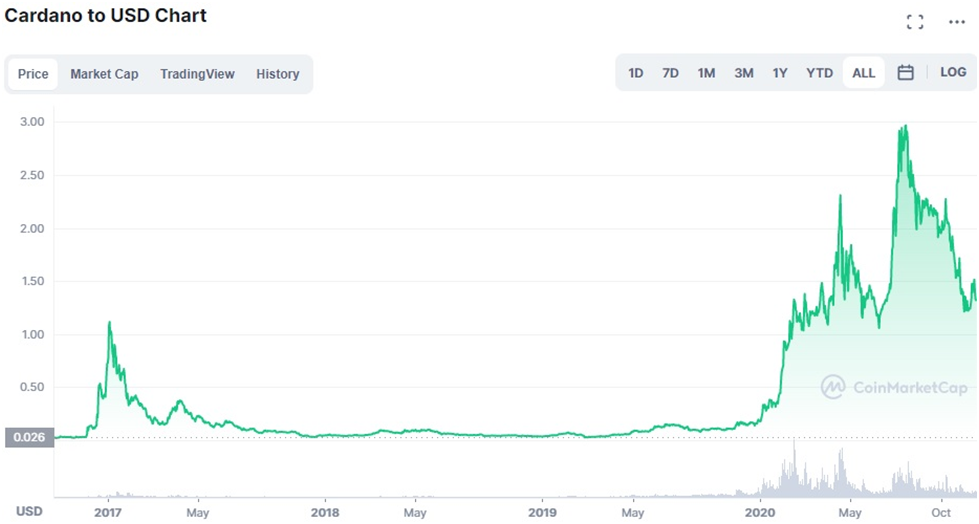
Task: Switch to the TradingView tab
Action: [x=197, y=74]
